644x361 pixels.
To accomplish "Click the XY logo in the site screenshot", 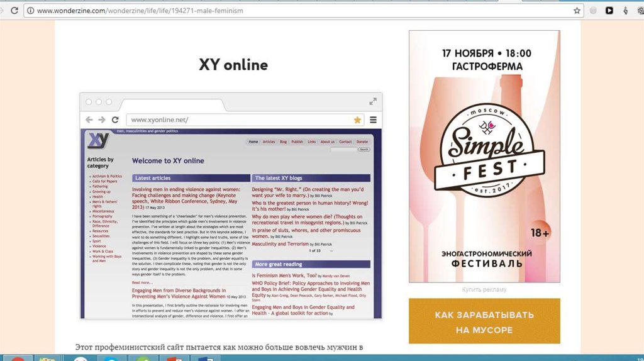I will (97, 140).
